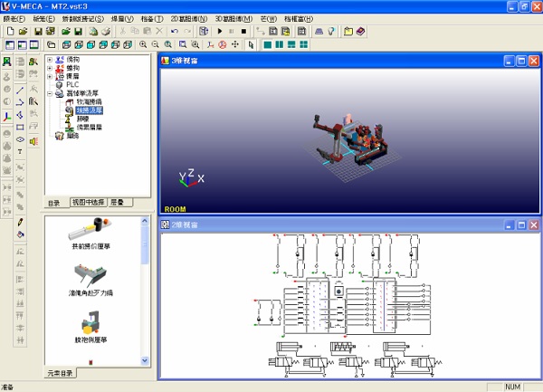
Task: Click the four-arrow Pan icon
Action: click(235, 44)
